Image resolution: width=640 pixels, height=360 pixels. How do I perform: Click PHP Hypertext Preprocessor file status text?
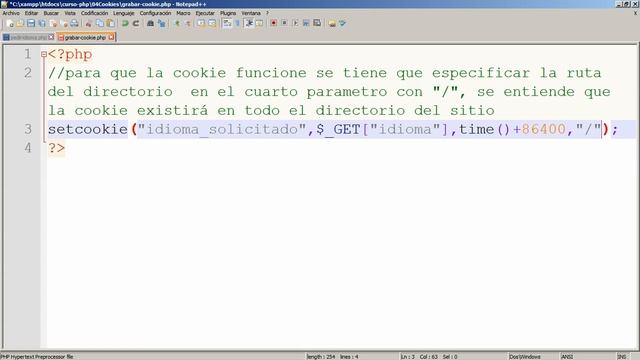[x=37, y=357]
